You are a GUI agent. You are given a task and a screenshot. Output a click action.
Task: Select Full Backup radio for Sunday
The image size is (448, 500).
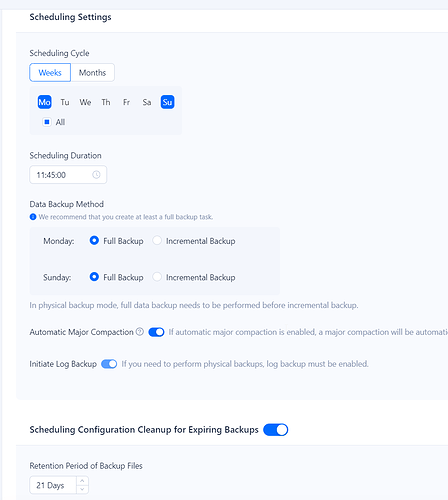click(94, 277)
